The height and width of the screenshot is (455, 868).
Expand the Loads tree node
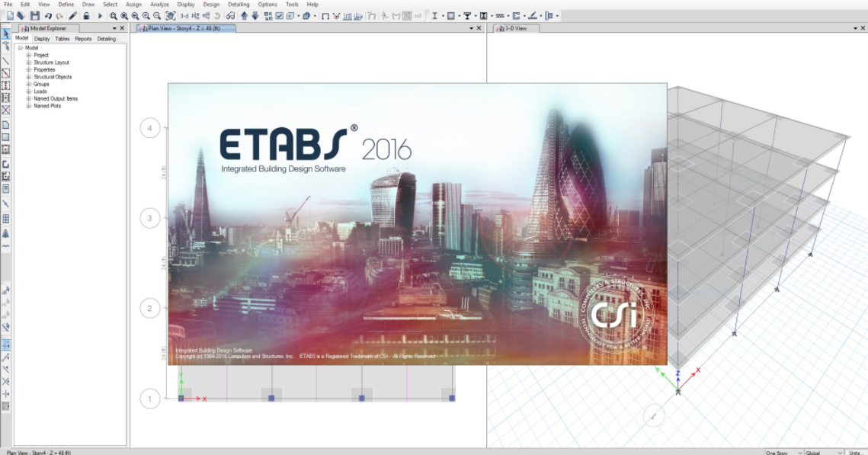click(29, 91)
